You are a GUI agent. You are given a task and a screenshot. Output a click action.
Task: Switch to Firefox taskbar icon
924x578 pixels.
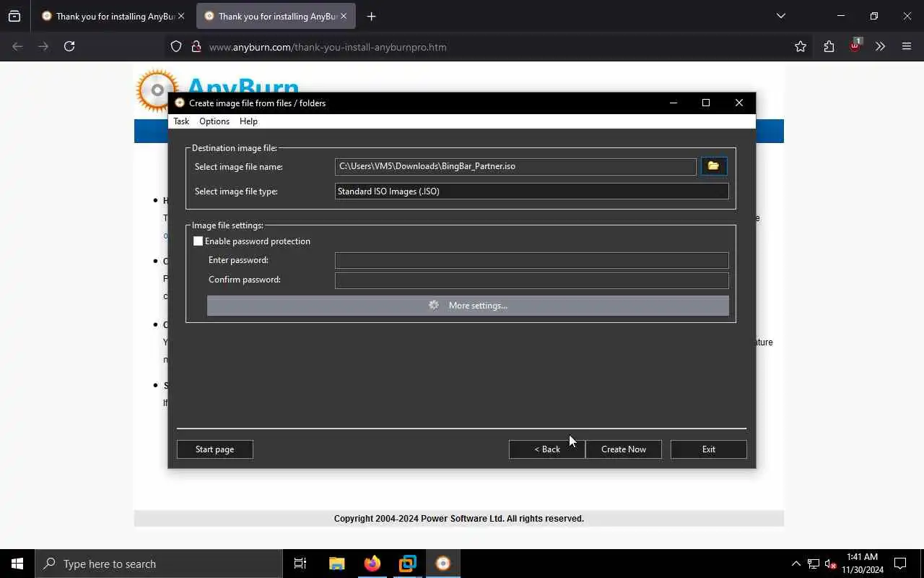pyautogui.click(x=372, y=564)
